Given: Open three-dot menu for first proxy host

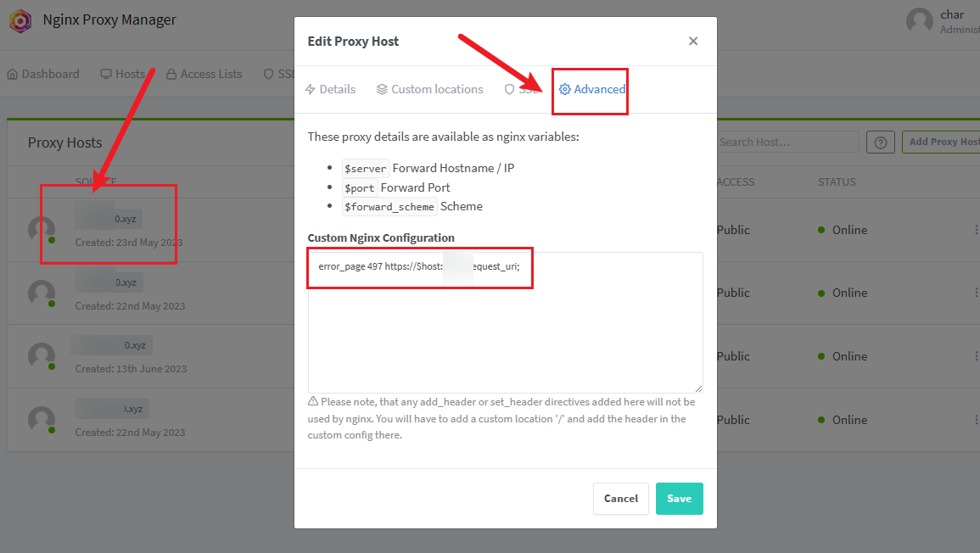Looking at the screenshot, I should click(976, 230).
